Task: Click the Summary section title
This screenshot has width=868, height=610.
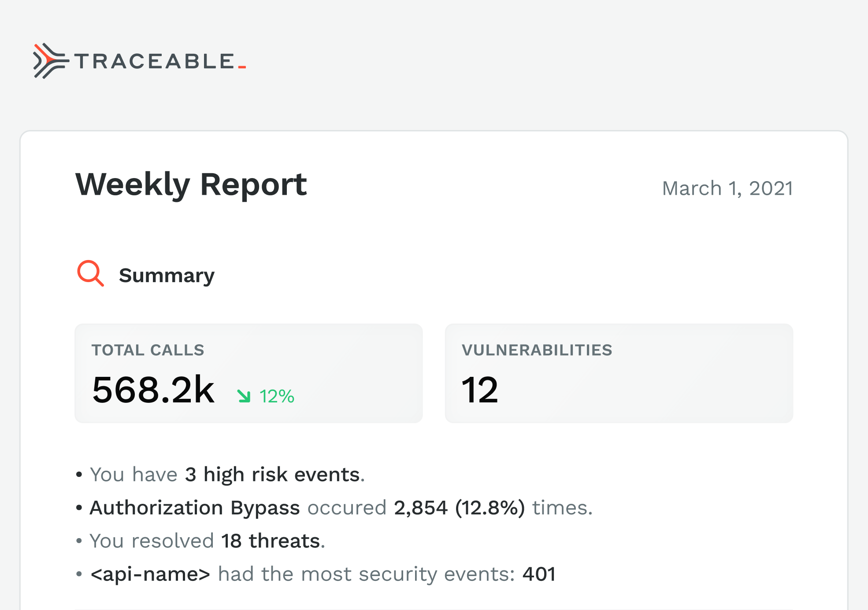Action: click(x=167, y=275)
